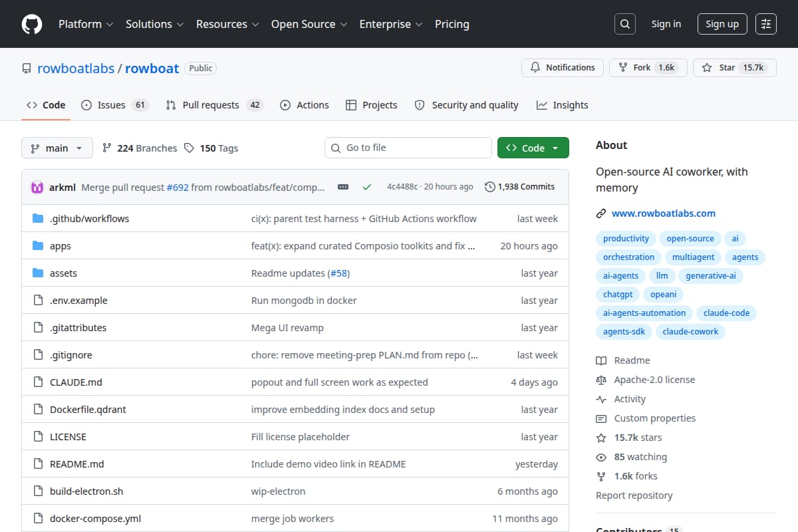The width and height of the screenshot is (798, 532).
Task: Open the LICENSE file
Action: tap(68, 437)
